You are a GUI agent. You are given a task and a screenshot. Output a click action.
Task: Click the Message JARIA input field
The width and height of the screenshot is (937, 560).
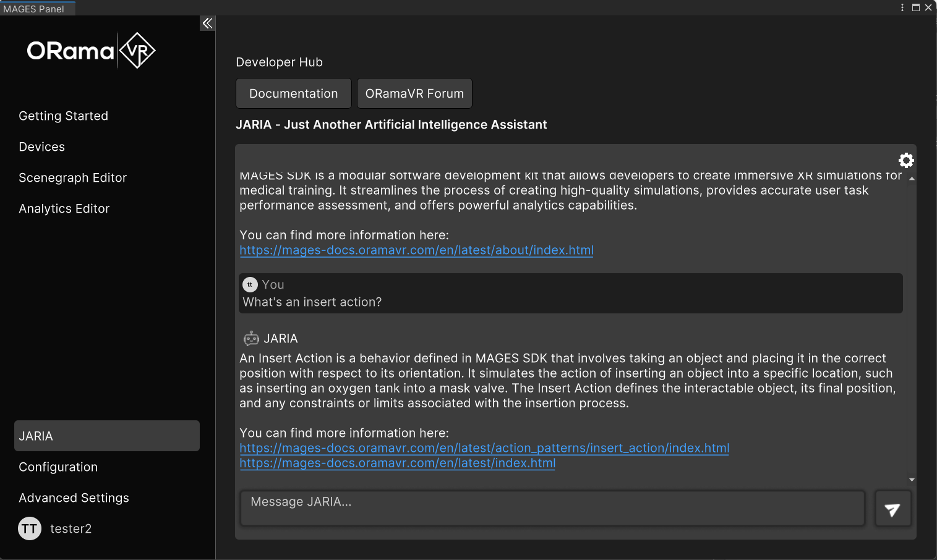pyautogui.click(x=552, y=509)
